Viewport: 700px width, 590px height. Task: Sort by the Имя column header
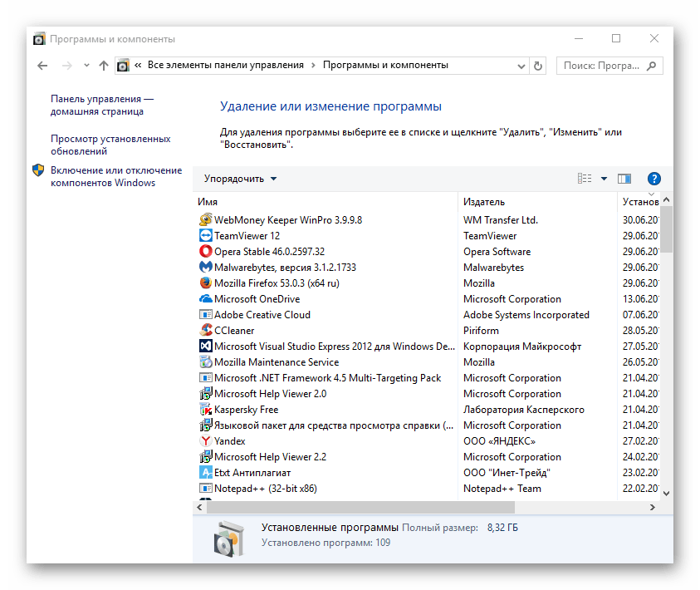pos(208,202)
